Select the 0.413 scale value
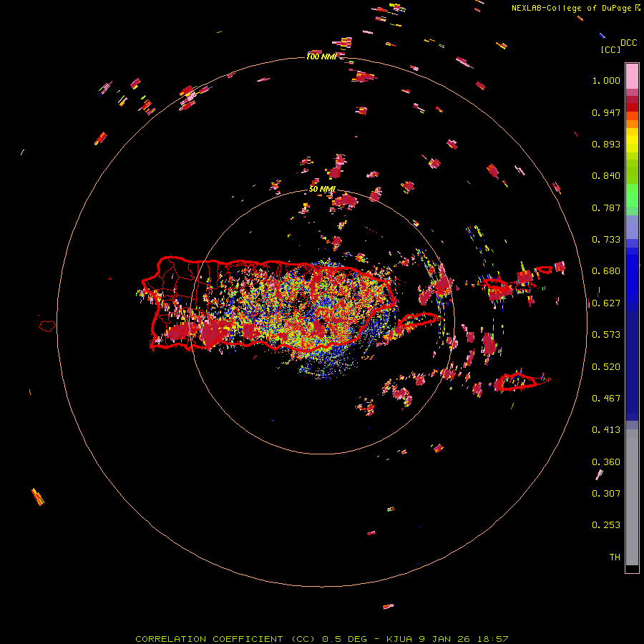 606,430
